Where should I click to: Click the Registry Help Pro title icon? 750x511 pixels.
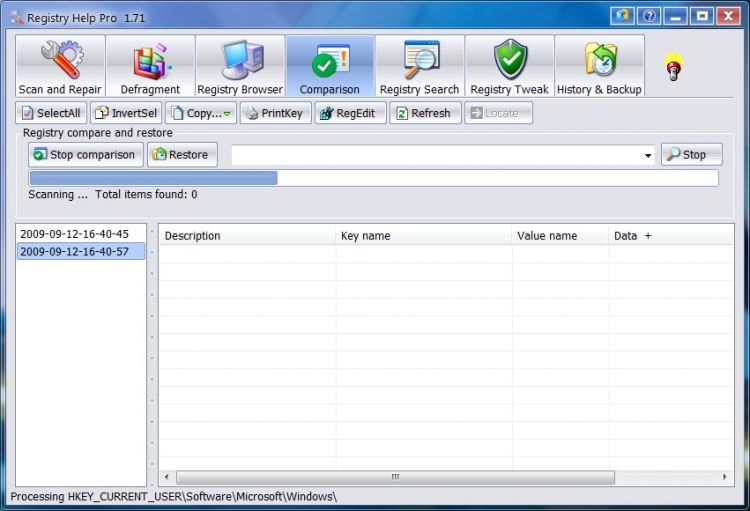point(16,18)
